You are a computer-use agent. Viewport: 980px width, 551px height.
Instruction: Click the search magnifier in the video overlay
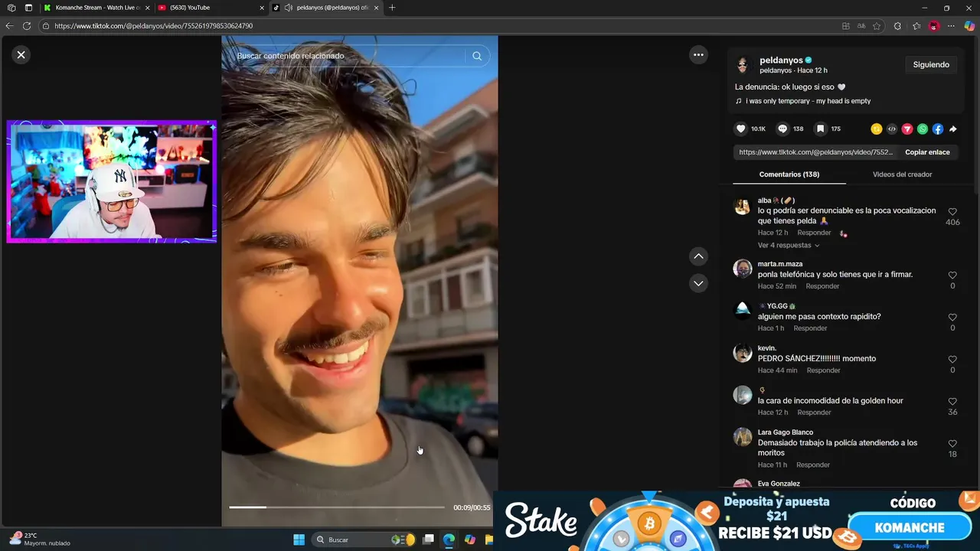coord(477,56)
